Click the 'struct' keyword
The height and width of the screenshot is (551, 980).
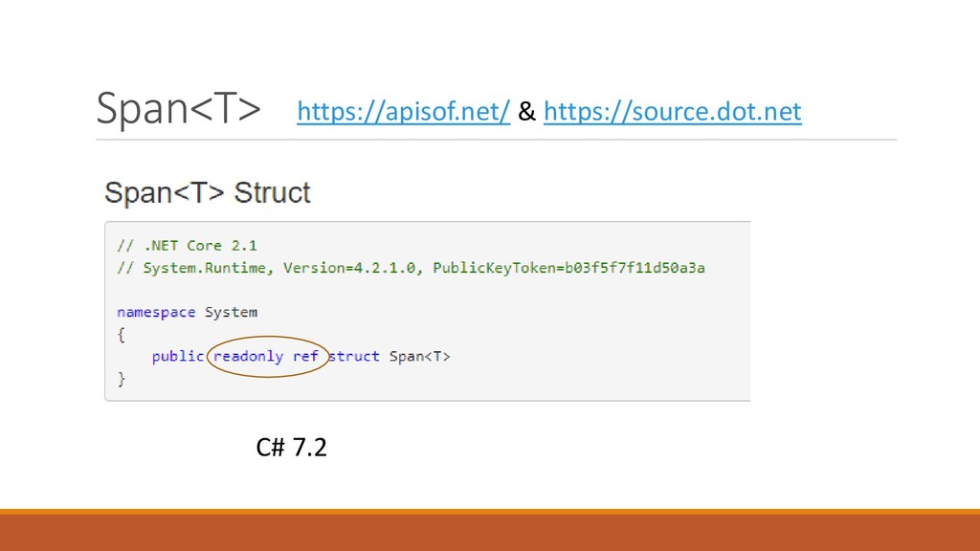pyautogui.click(x=354, y=356)
